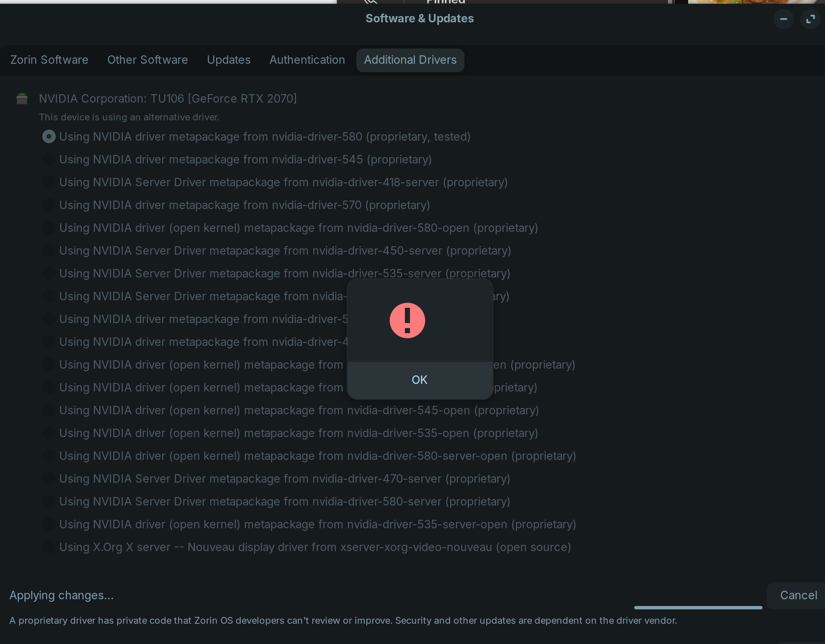Pick the nvidia-driver-570 proprietary option
This screenshot has width=825, height=644.
tap(49, 205)
